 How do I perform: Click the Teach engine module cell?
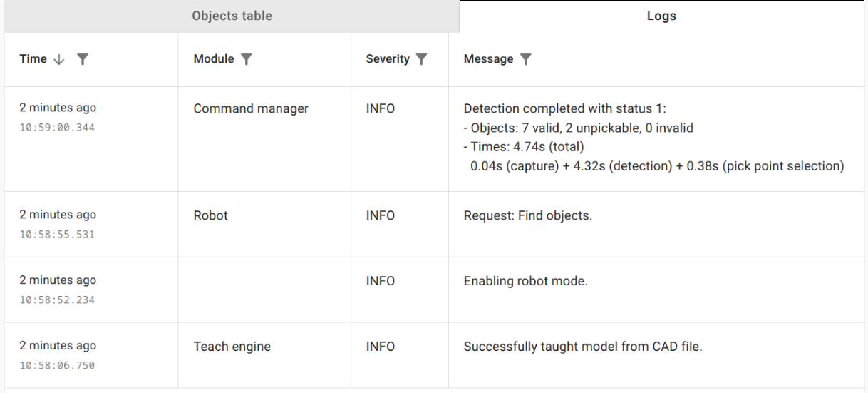coord(232,347)
